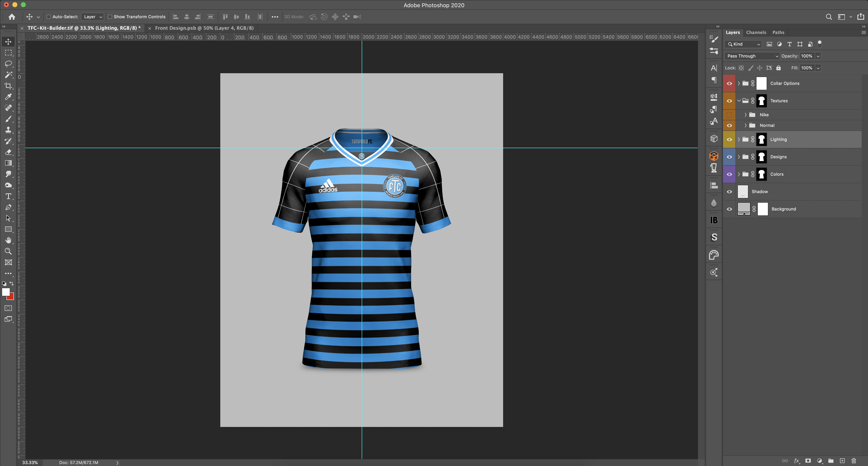
Task: Select the Horizontal Type tool
Action: [8, 196]
